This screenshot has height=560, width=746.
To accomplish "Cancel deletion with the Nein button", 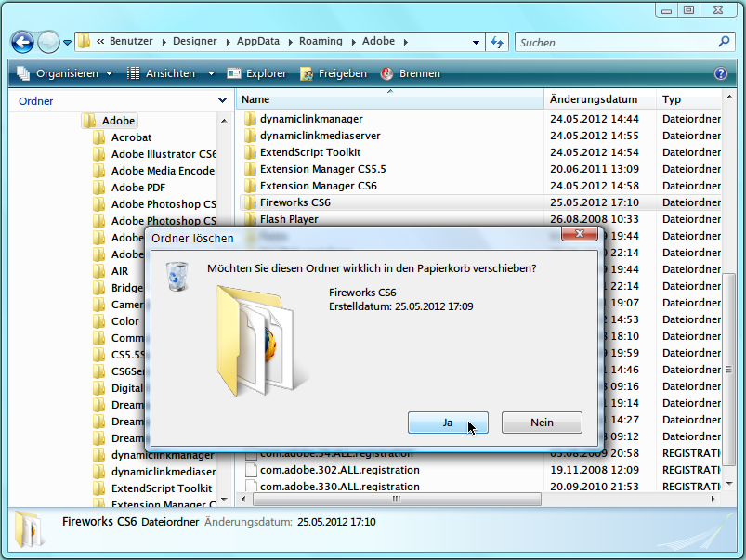I will click(542, 423).
